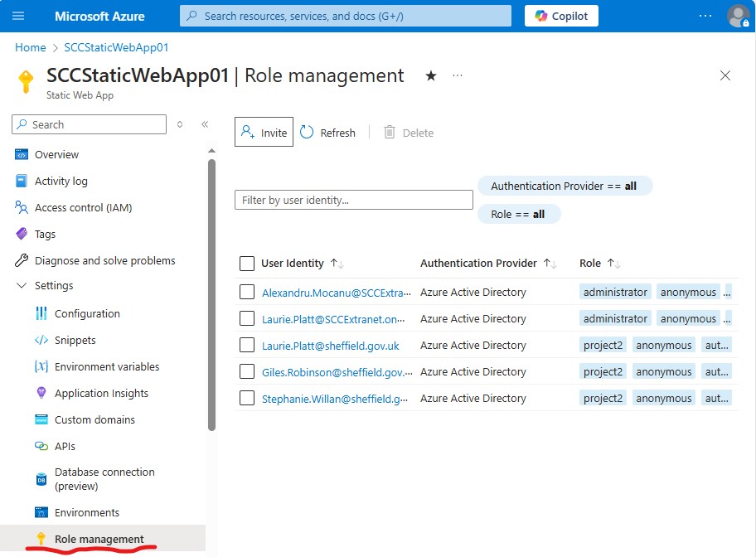Click the sidebar Search field
This screenshot has width=756, height=557.
[x=90, y=124]
